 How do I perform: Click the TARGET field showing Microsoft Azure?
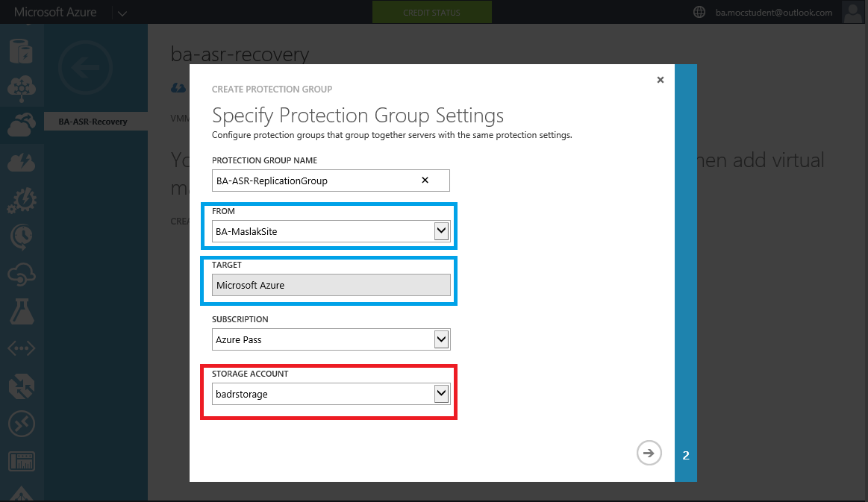point(331,285)
